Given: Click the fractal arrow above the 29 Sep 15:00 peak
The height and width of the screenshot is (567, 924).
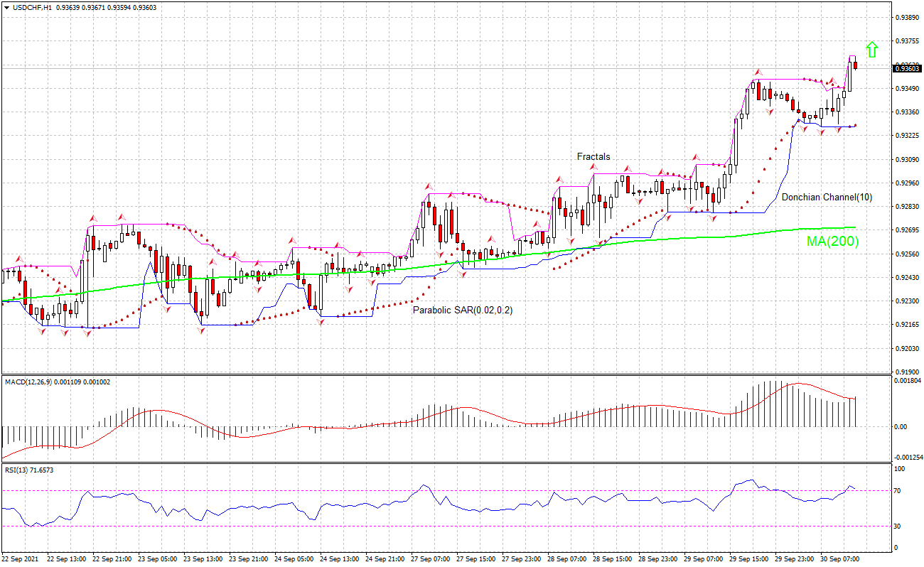Looking at the screenshot, I should [758, 72].
